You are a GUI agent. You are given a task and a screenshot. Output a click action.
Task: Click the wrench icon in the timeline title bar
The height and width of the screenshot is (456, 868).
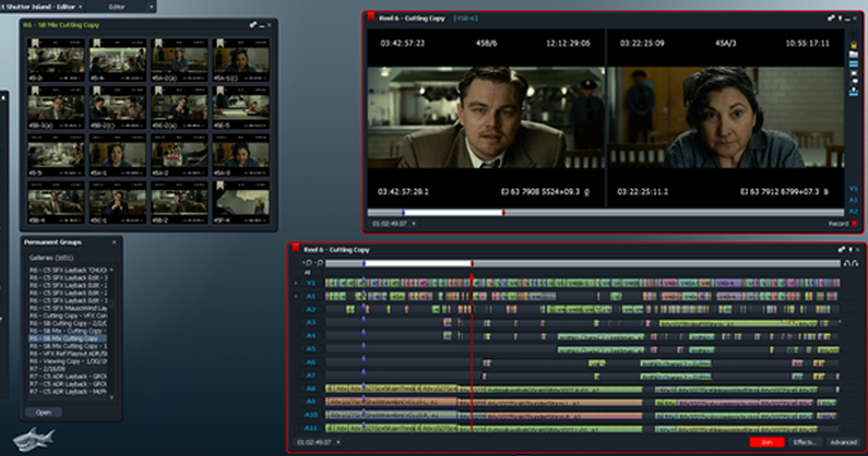pos(841,249)
